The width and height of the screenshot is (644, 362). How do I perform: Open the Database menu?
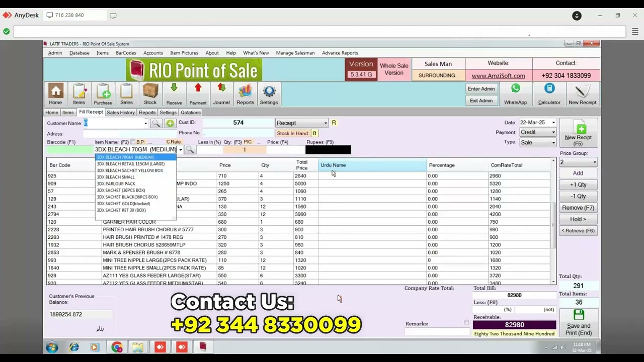coord(79,53)
